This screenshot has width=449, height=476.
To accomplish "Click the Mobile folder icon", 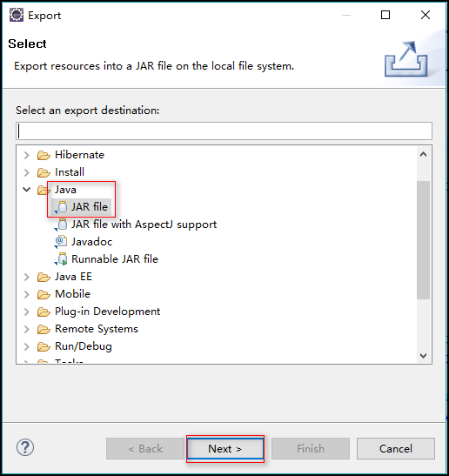I will [x=44, y=294].
